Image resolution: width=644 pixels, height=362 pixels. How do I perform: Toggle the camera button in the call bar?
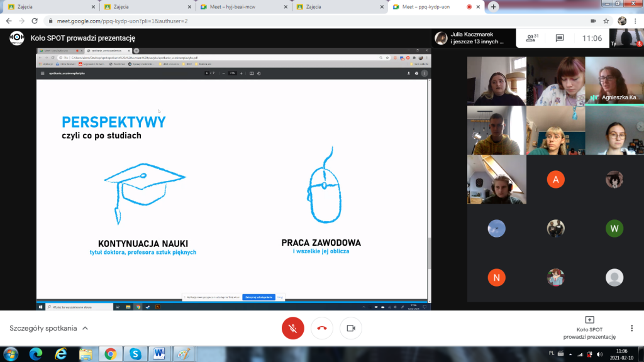coord(351,328)
